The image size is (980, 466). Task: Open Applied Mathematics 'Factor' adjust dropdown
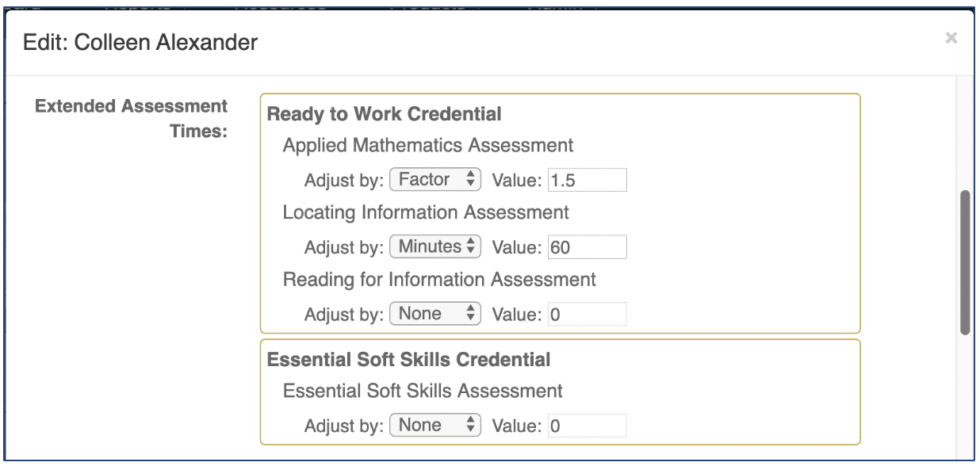(435, 180)
